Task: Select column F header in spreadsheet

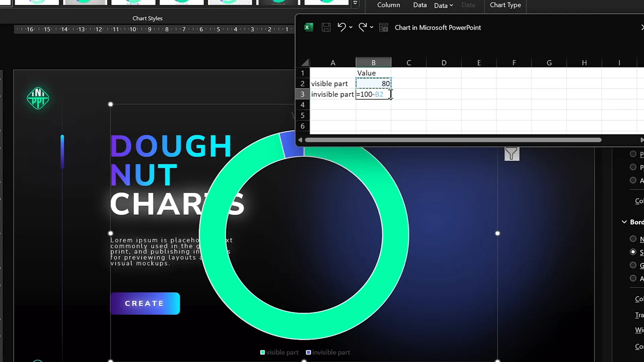Action: pyautogui.click(x=514, y=63)
